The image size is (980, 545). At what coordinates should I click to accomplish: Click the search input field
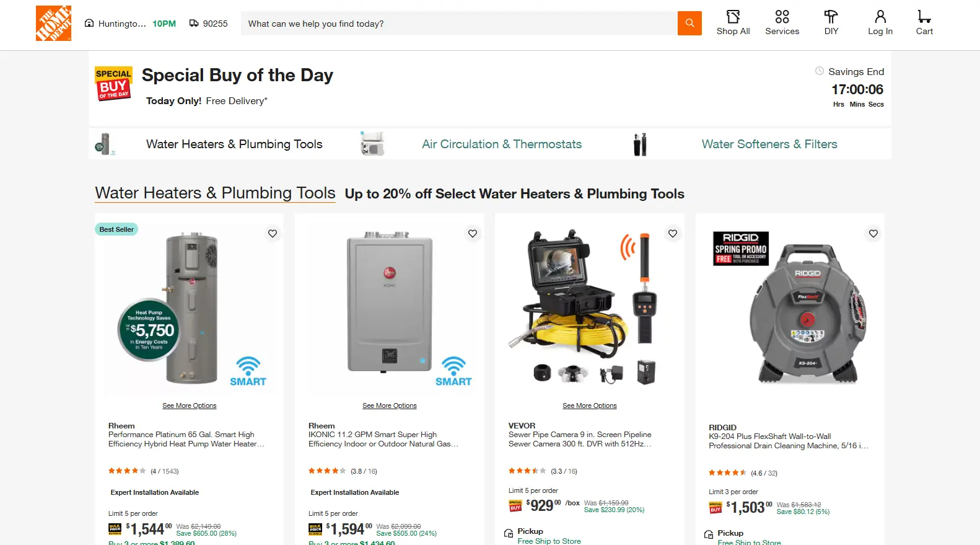coord(458,24)
